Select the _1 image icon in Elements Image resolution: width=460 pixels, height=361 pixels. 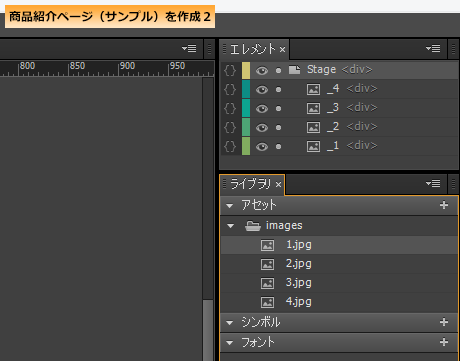point(313,146)
